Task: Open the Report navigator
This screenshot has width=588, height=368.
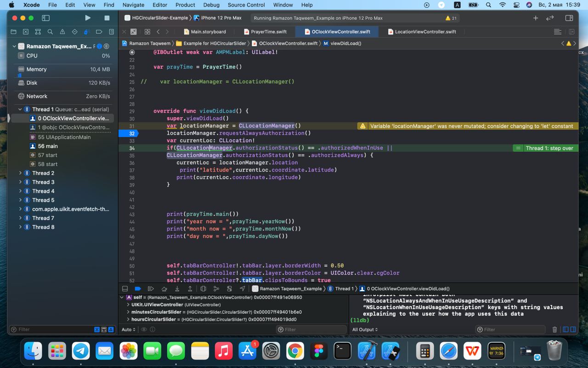Action: point(111,32)
